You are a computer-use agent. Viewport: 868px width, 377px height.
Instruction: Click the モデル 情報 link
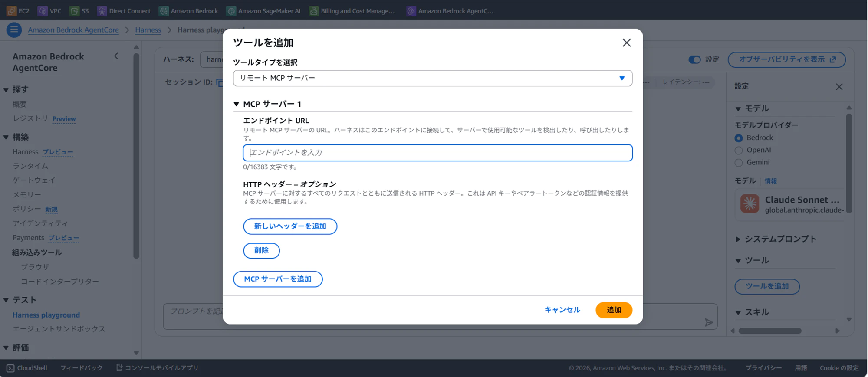click(770, 181)
